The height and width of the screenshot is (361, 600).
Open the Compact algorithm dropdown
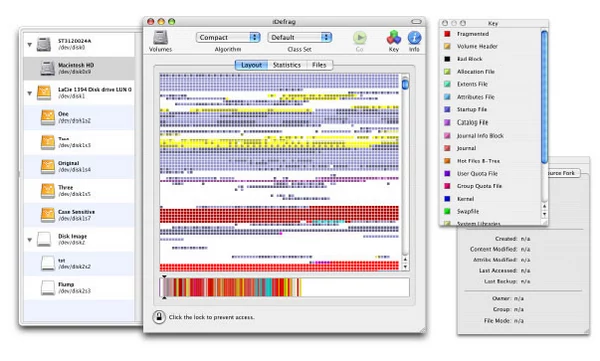(228, 37)
